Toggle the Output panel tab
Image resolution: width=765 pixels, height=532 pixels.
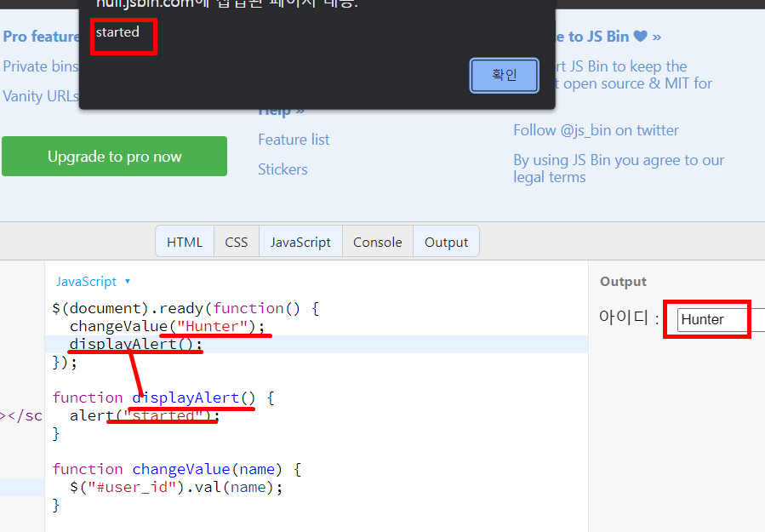446,241
